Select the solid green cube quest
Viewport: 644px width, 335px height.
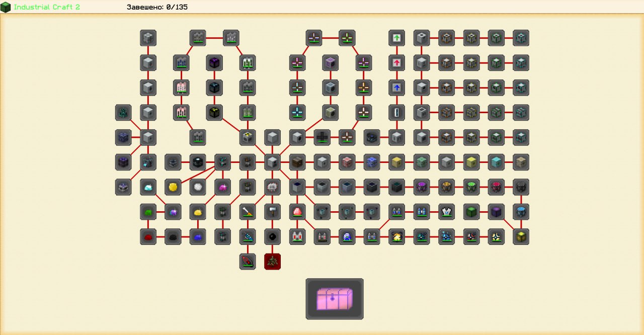(x=471, y=212)
